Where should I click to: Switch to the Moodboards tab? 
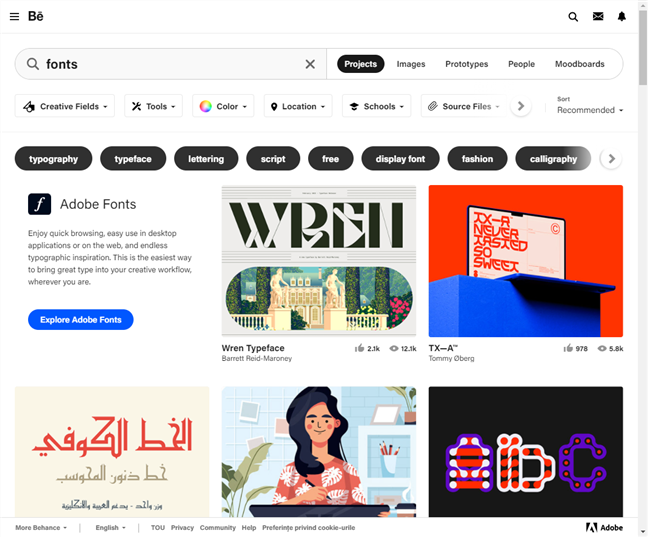coord(579,64)
